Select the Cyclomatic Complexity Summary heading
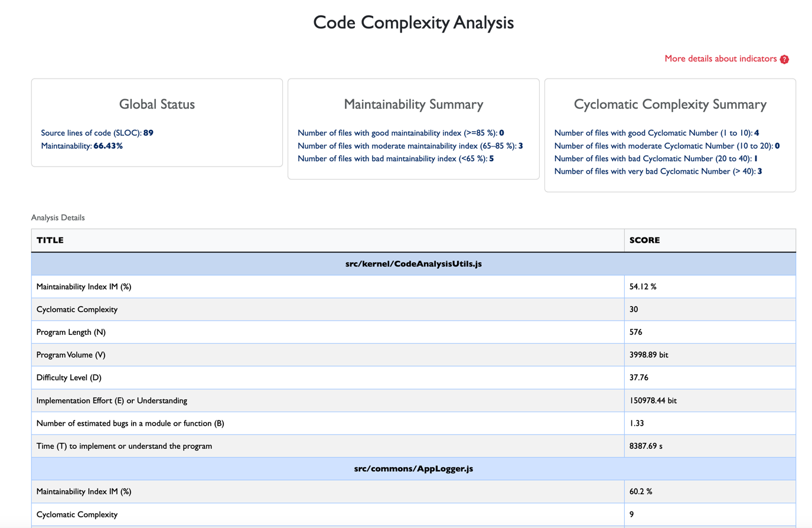This screenshot has height=528, width=812. (x=670, y=104)
